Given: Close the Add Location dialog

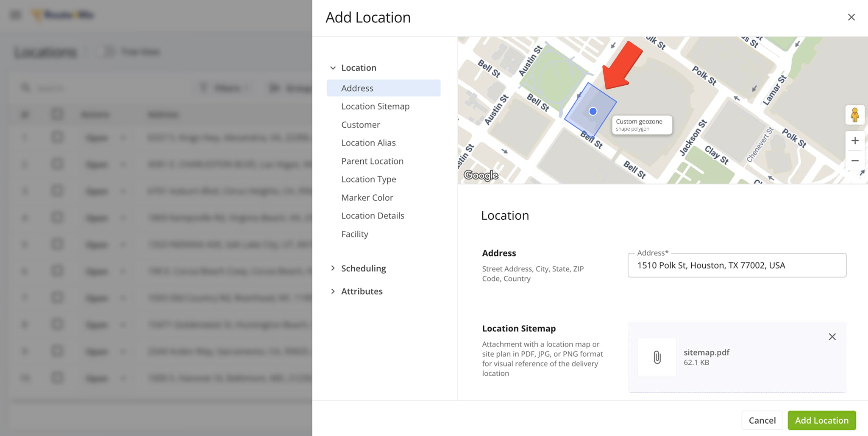Looking at the screenshot, I should click(851, 17).
